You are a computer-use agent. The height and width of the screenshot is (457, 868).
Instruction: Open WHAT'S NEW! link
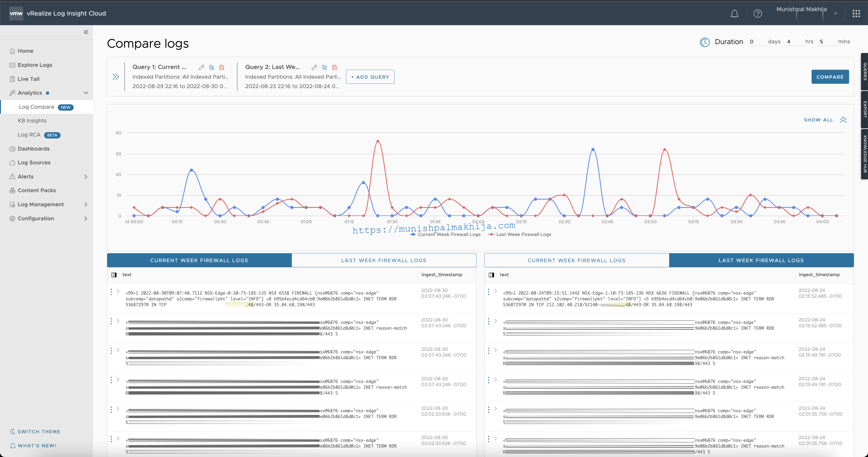coord(33,446)
